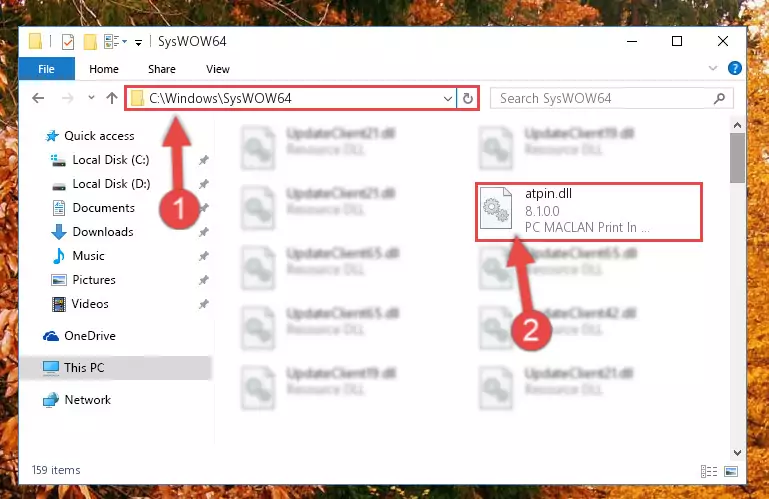Click the pin icon beside Pictures
Image resolution: width=769 pixels, height=499 pixels.
pyautogui.click(x=204, y=280)
